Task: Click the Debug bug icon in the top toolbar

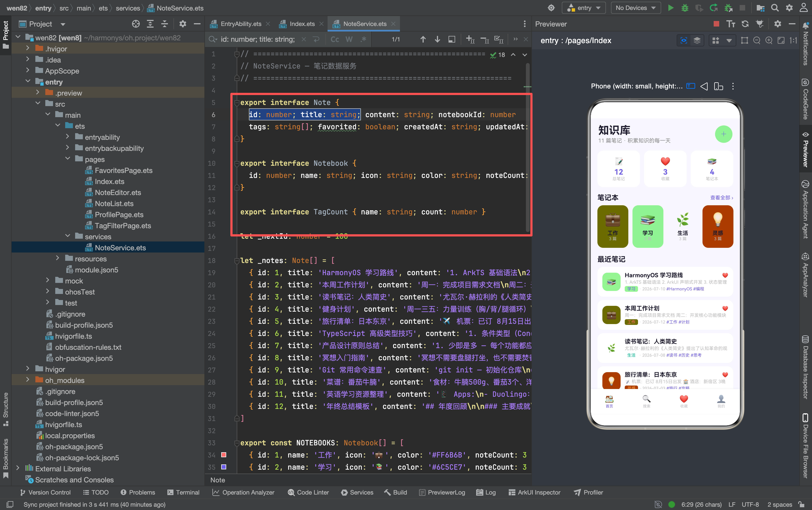Action: (x=684, y=8)
